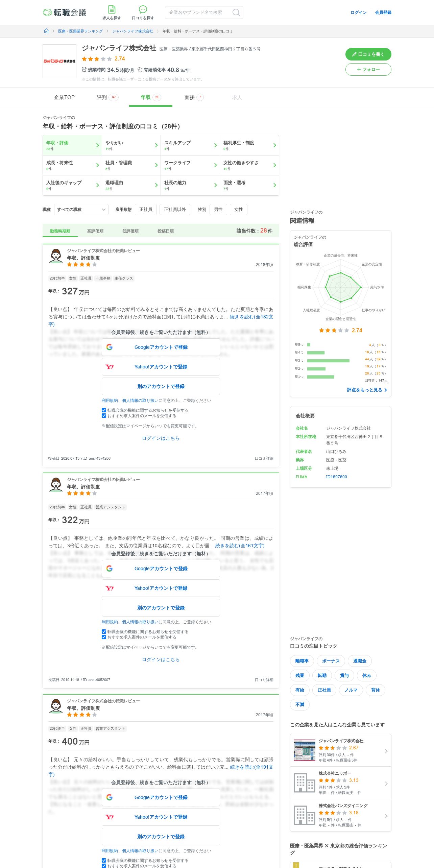Open the FUMA ID1697600 link
The width and height of the screenshot is (434, 868).
click(336, 477)
